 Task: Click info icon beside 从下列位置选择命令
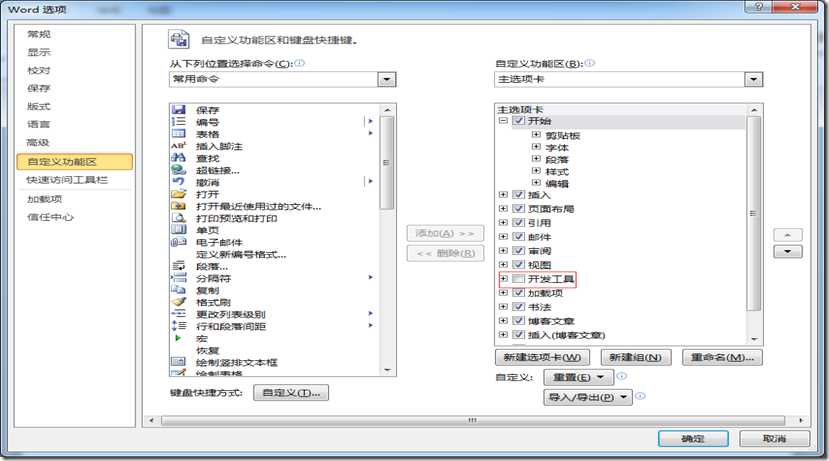pos(300,63)
